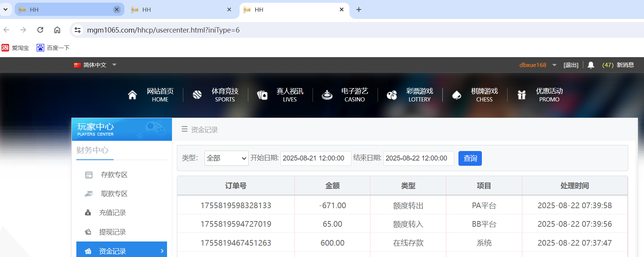Toggle the hamburger menu beside 资金记录
Viewport: 644px width, 257px height.
(184, 129)
